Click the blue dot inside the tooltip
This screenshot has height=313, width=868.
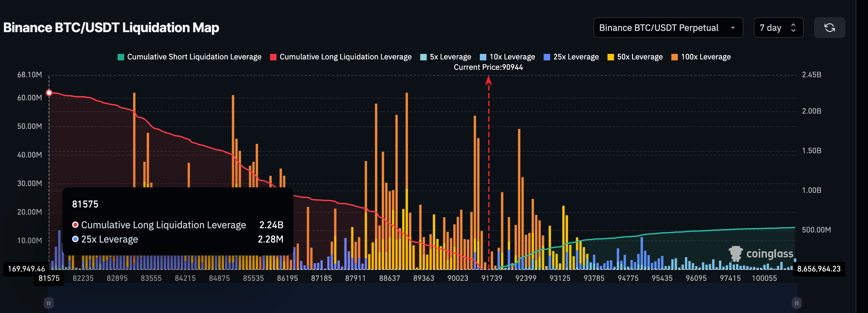coord(76,239)
